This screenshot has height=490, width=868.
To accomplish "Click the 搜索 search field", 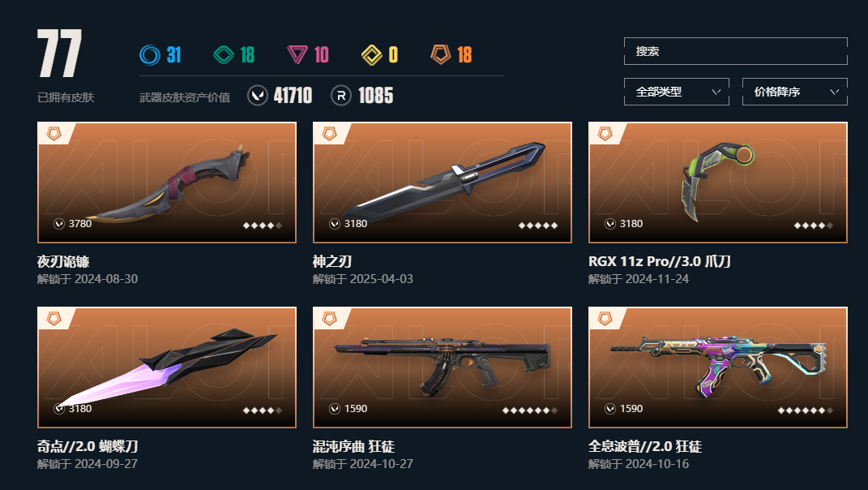I will [x=736, y=51].
